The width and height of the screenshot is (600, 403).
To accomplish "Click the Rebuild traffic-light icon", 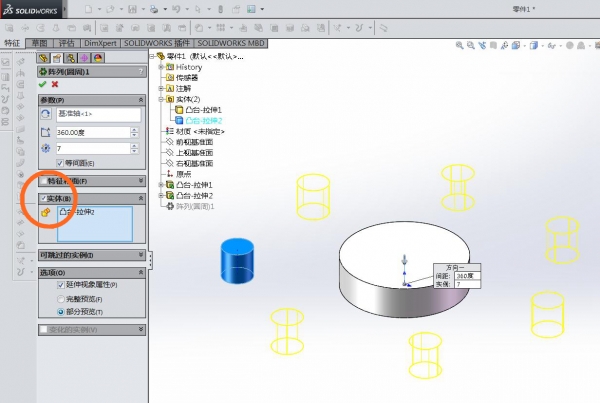I will pos(220,9).
